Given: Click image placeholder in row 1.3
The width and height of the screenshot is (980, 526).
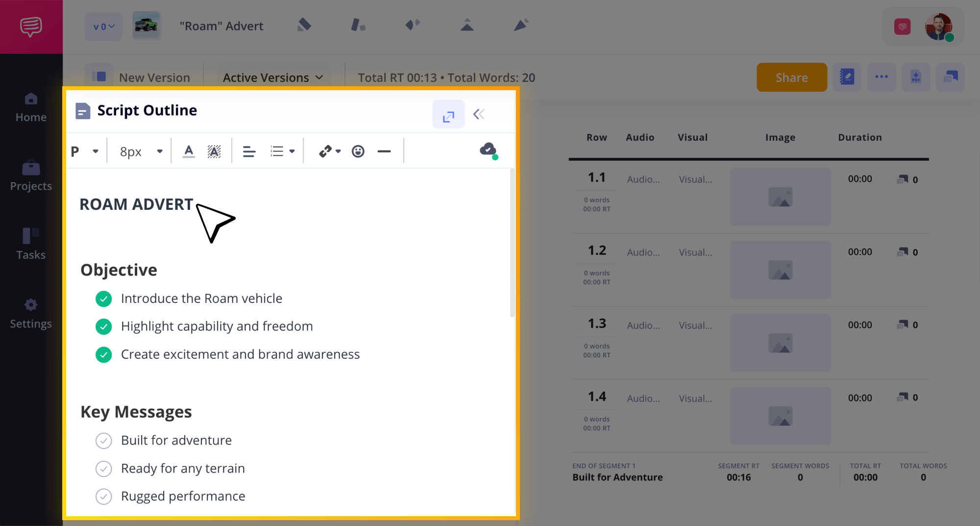Looking at the screenshot, I should 780,343.
